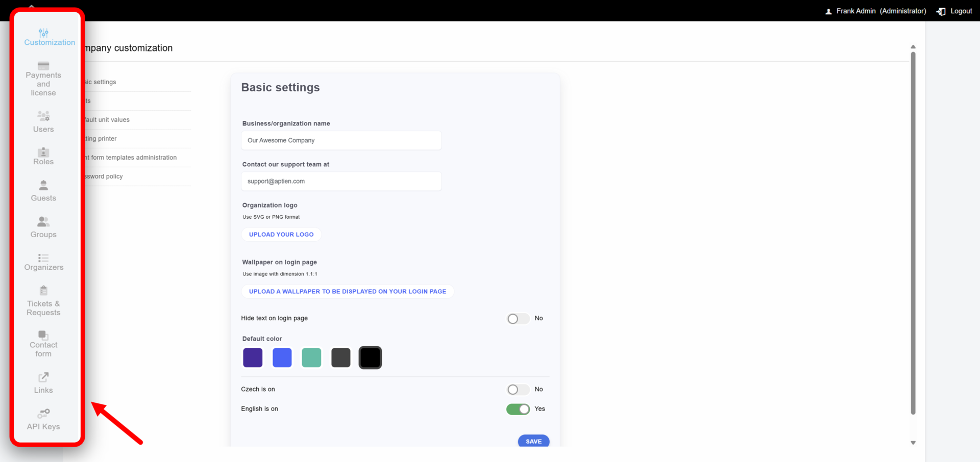Open the API Keys key icon
The height and width of the screenshot is (462, 980).
click(43, 413)
